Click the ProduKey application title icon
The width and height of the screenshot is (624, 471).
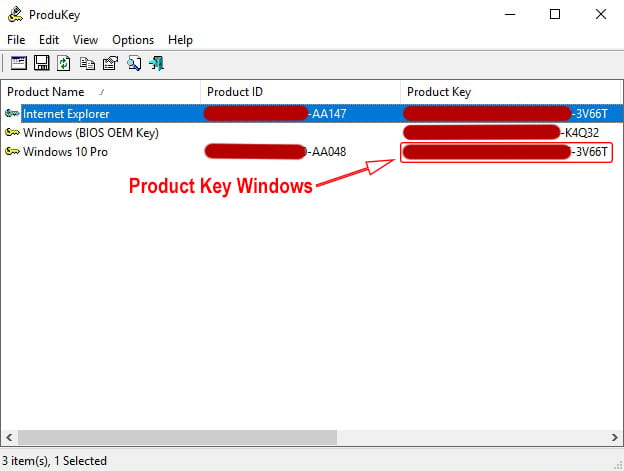point(16,15)
